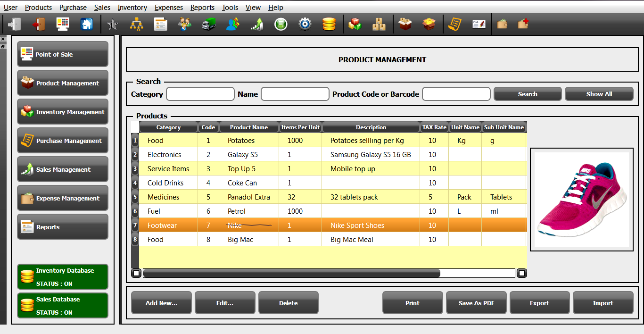
Task: Open the Inventory menu in menu bar
Action: click(x=132, y=8)
